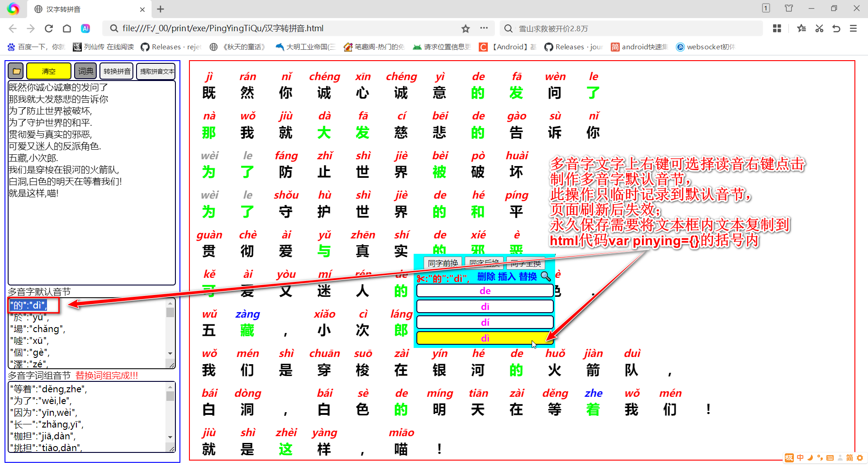Click the 多音字词组音节 text box

click(x=92, y=417)
